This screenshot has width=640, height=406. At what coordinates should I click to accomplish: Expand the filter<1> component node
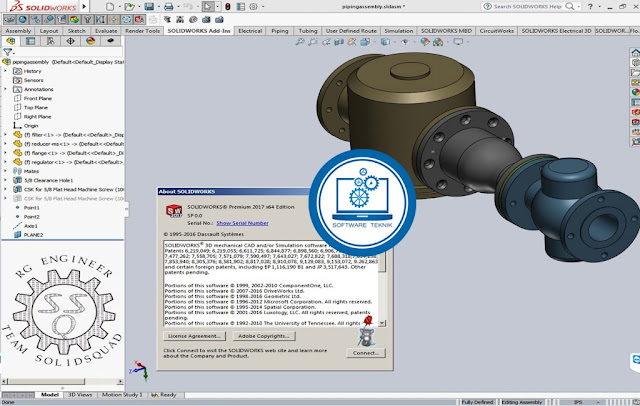[x=5, y=135]
